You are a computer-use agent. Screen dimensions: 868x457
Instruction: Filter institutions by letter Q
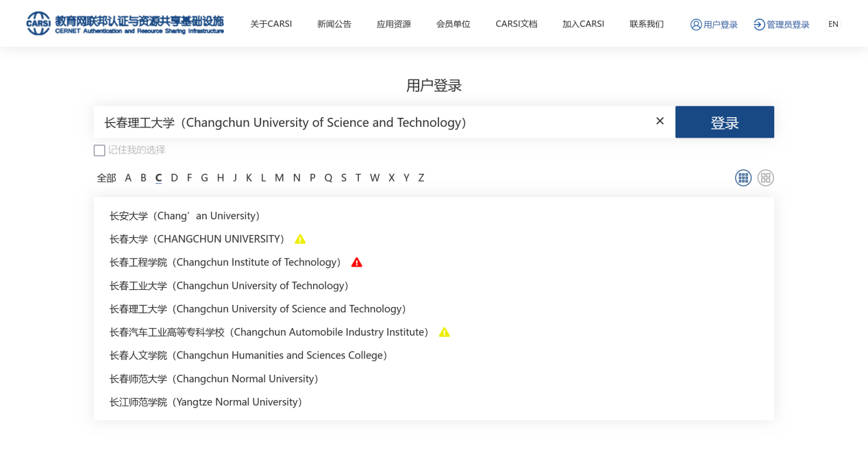click(x=328, y=178)
